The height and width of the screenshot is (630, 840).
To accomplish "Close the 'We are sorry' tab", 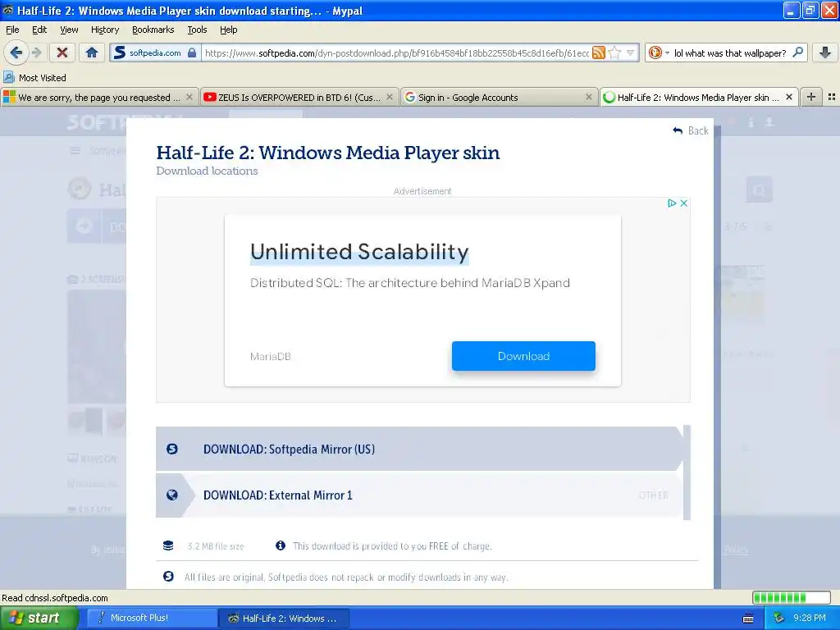I will 189,97.
